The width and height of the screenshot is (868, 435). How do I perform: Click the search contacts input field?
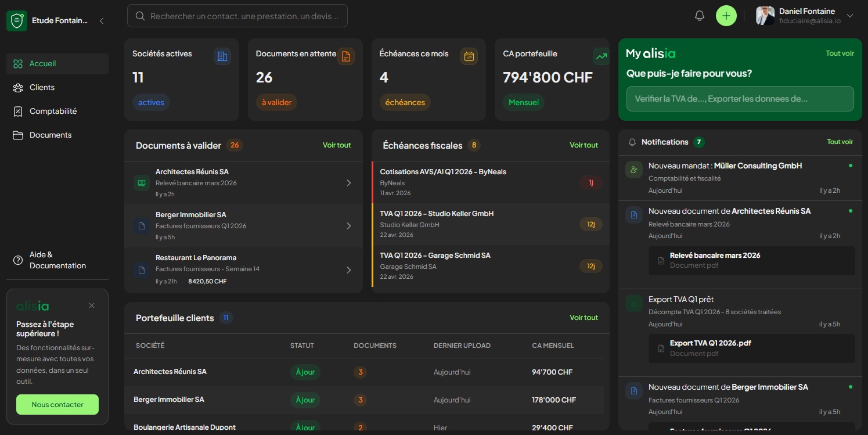(244, 16)
